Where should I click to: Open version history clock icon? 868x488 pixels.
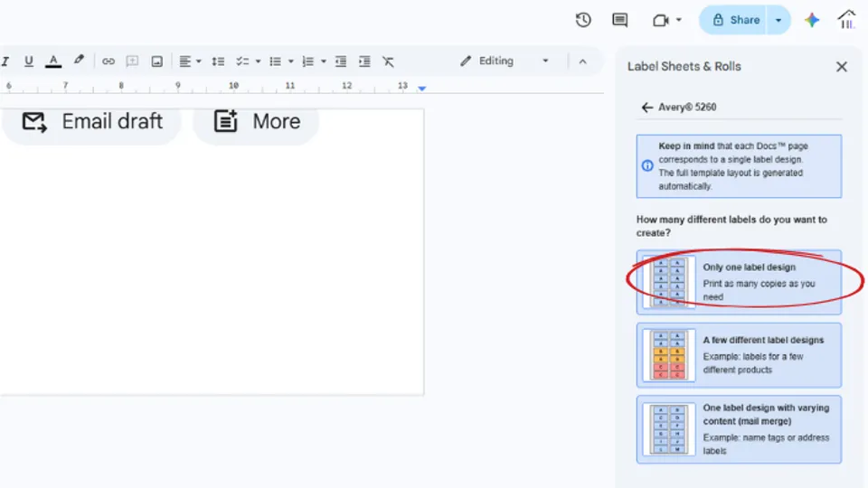(x=583, y=21)
